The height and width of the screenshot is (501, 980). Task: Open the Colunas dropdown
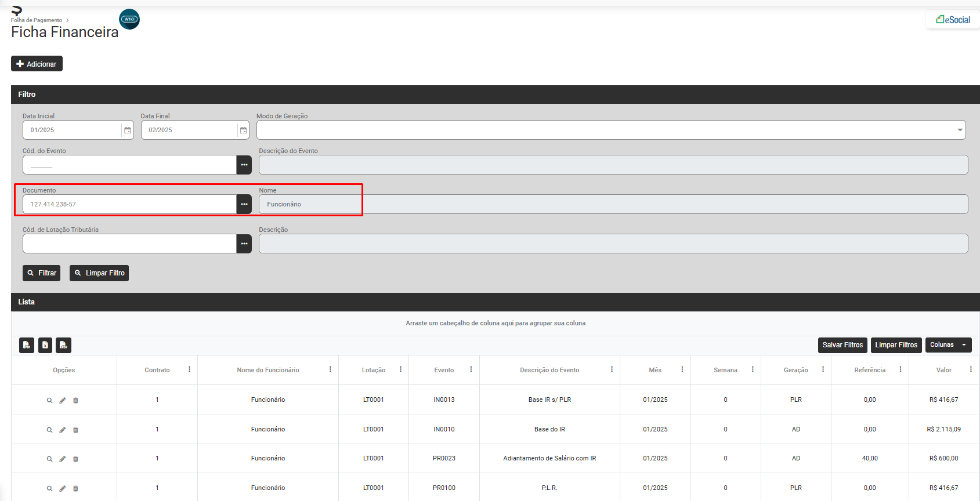[x=948, y=345]
